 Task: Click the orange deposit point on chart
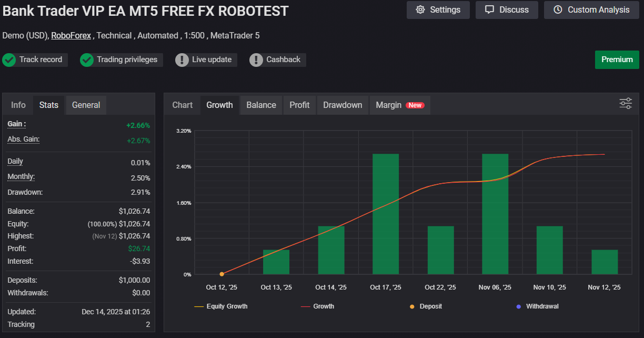pos(222,274)
